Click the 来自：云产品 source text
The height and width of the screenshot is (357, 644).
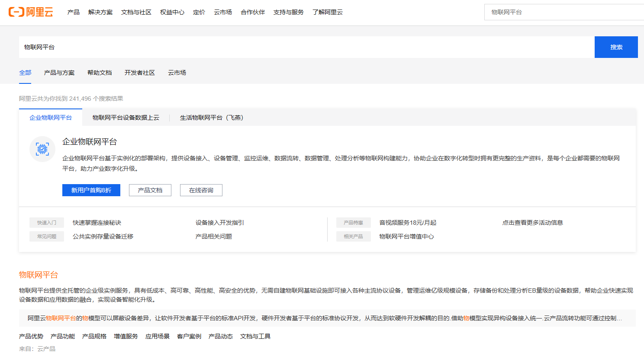tap(37, 349)
